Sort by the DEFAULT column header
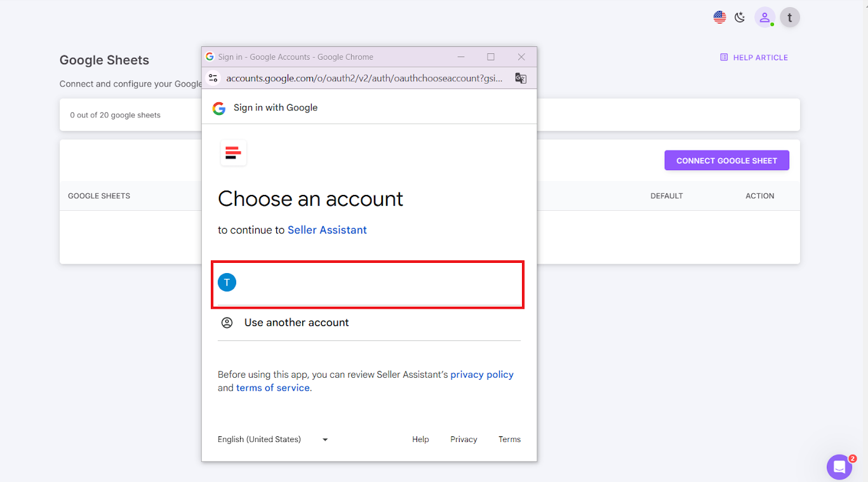The width and height of the screenshot is (868, 482). coord(667,196)
